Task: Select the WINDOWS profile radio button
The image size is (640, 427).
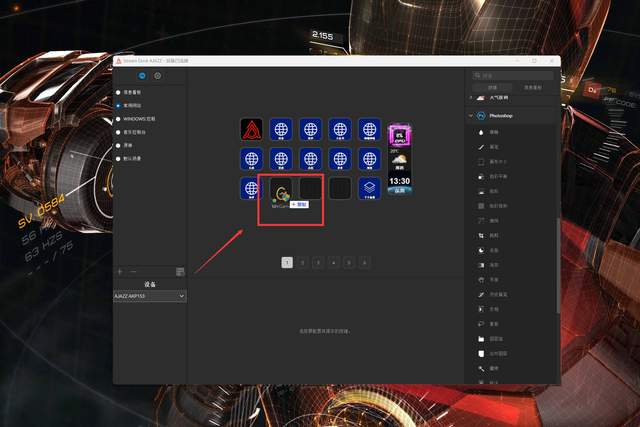Action: (118, 119)
